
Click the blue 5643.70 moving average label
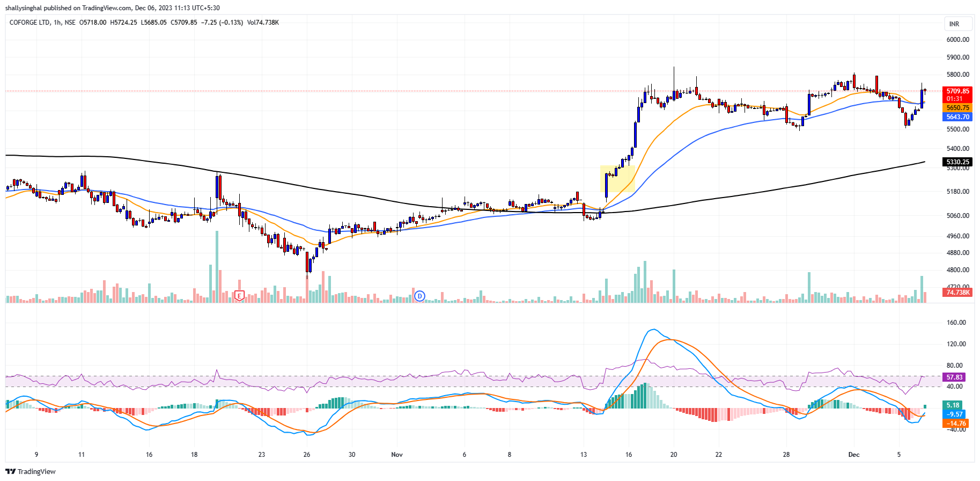(x=957, y=117)
